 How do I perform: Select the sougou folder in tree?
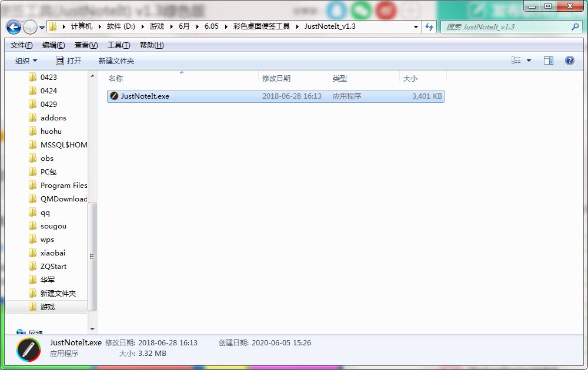click(x=54, y=226)
